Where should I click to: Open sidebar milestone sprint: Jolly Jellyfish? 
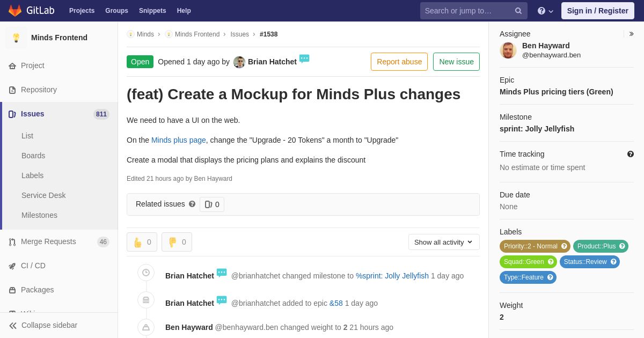(x=537, y=129)
